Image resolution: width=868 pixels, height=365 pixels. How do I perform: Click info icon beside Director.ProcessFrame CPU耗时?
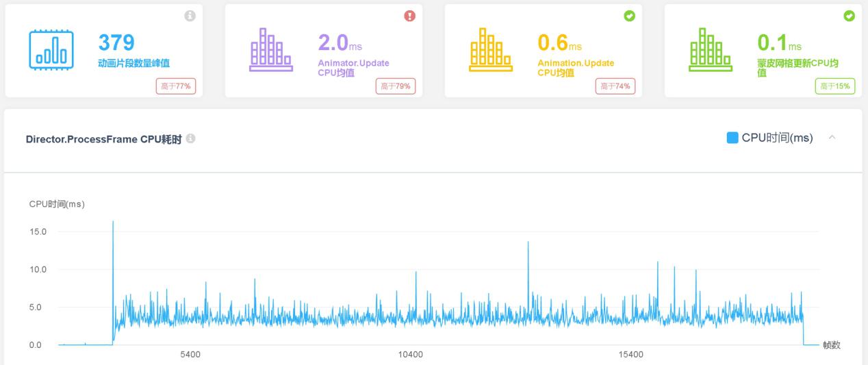[x=191, y=139]
